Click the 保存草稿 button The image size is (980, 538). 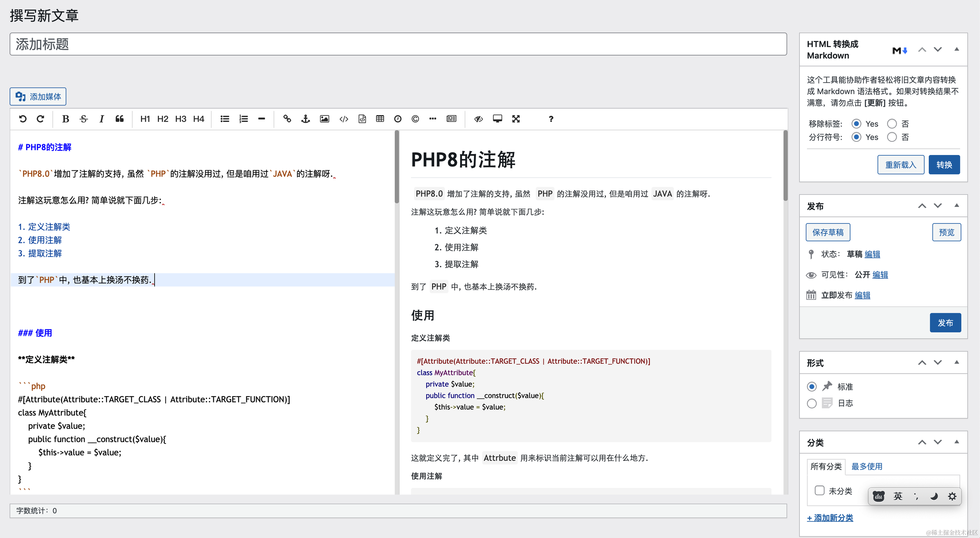point(828,232)
